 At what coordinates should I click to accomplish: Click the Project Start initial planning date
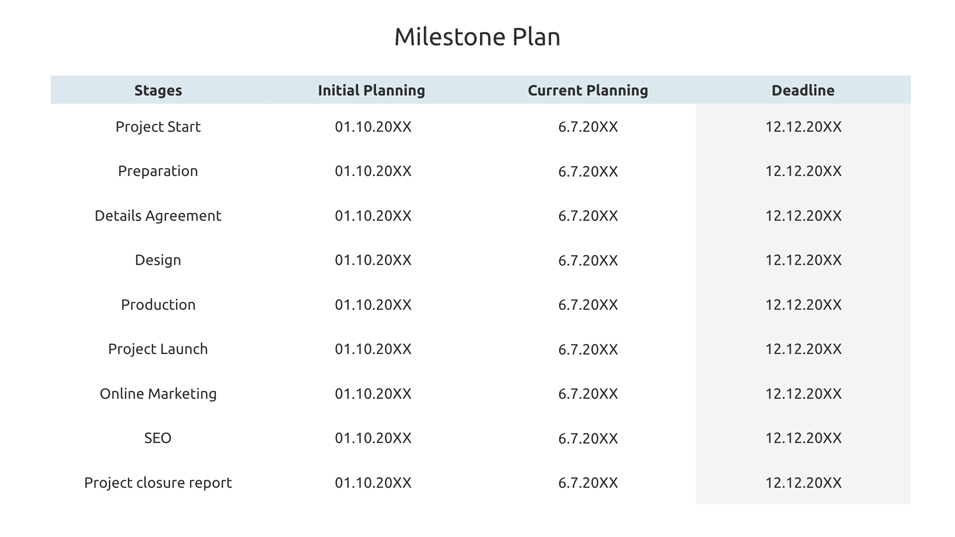[373, 127]
